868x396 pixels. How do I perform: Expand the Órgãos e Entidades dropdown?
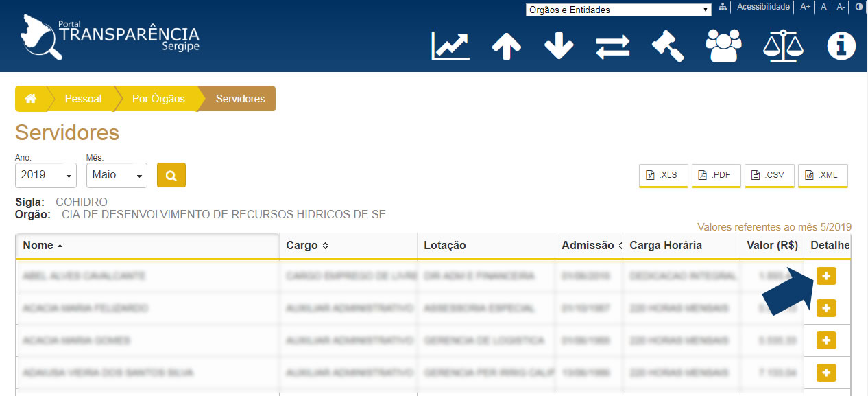click(618, 10)
